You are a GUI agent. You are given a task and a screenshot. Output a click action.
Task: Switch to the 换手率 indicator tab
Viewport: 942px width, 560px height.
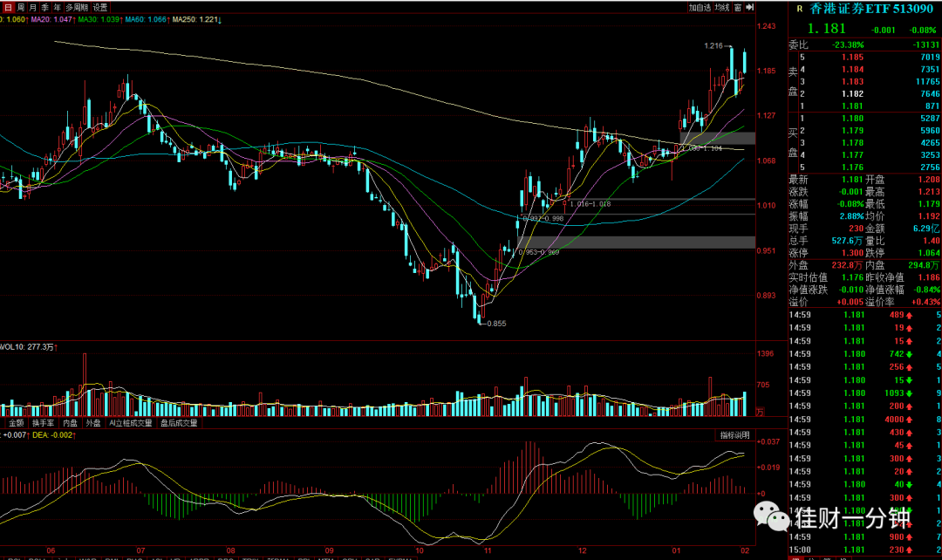tap(44, 423)
